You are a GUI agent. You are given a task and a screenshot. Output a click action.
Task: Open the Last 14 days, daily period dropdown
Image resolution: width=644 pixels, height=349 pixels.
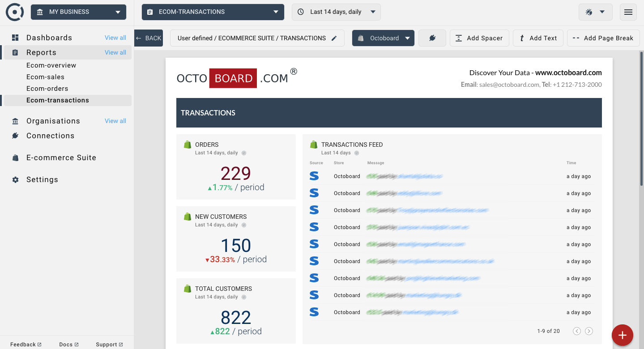[336, 12]
